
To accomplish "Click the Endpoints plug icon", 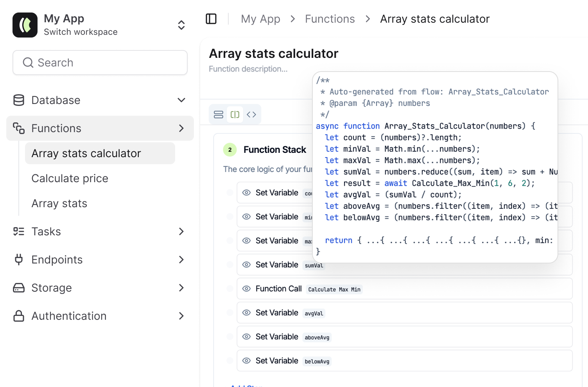I will point(19,260).
